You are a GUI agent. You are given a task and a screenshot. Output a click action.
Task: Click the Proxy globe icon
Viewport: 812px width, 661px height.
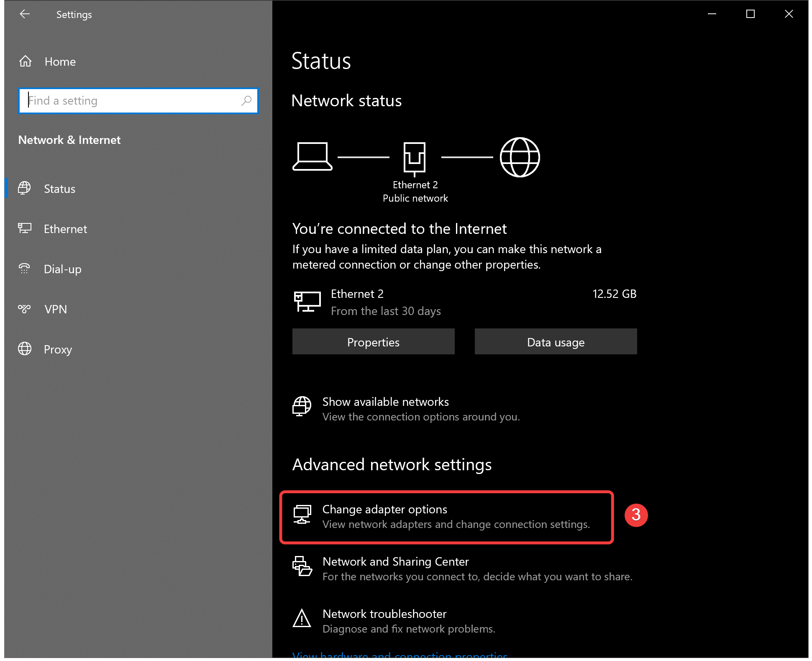25,349
